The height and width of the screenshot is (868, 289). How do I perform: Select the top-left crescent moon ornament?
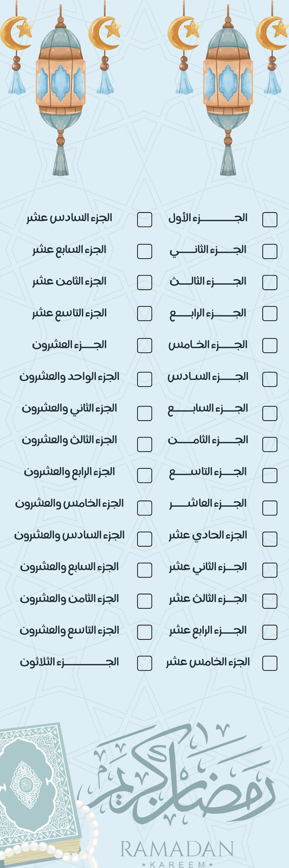tap(16, 49)
